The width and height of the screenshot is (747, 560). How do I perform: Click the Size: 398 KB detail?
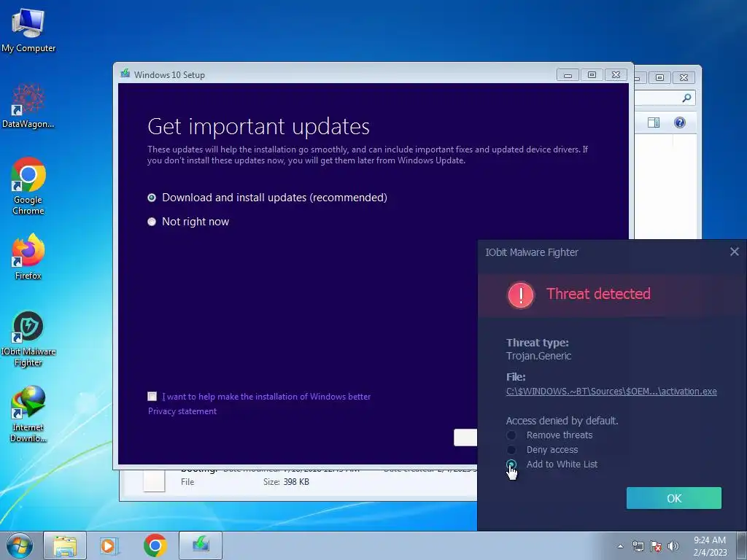286,482
